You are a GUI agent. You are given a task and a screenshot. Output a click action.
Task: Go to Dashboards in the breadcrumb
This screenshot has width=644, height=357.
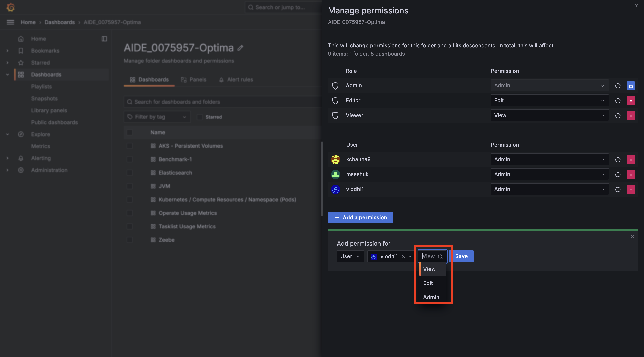click(x=59, y=22)
